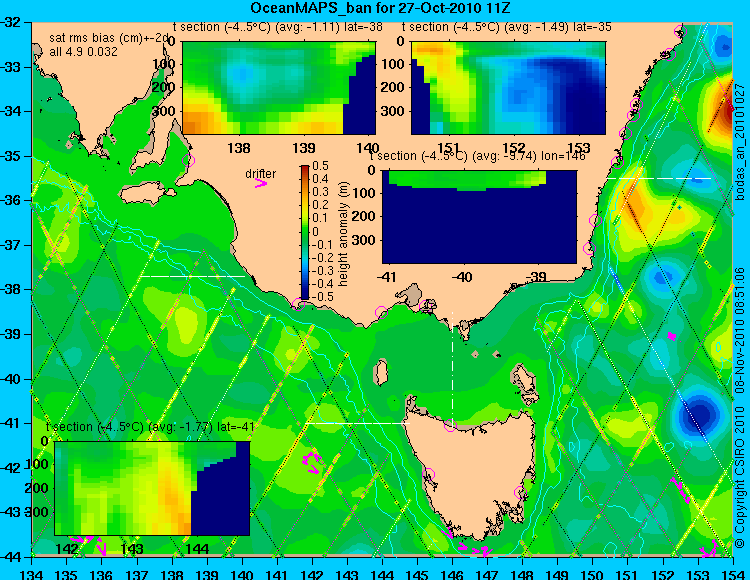The width and height of the screenshot is (750, 580).
Task: Click the white dashed vertical line at longitude 146
Action: [x=452, y=368]
